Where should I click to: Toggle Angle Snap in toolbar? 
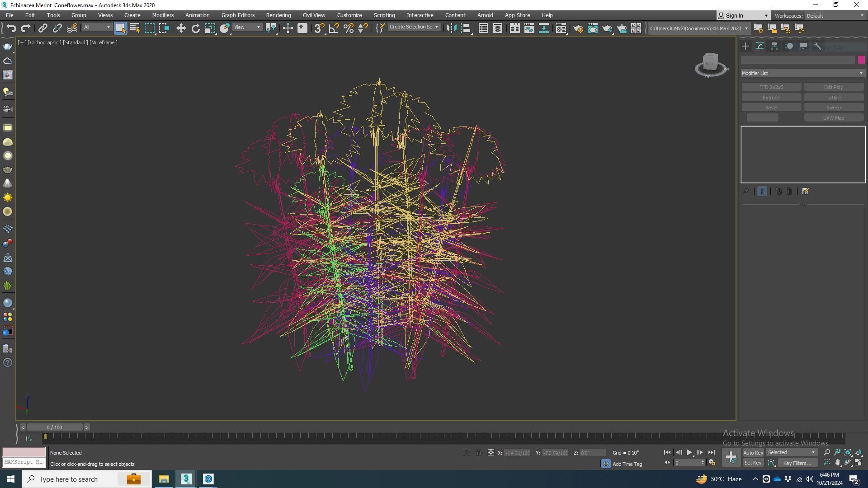334,28
